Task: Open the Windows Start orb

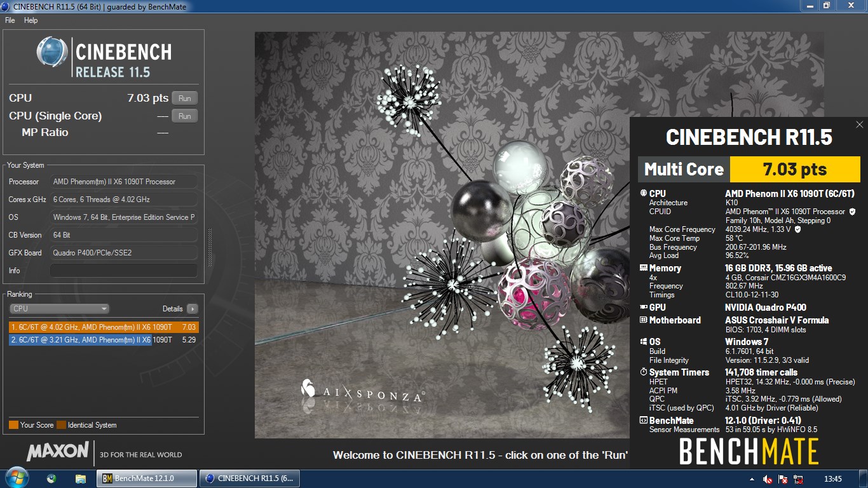Action: [16, 478]
